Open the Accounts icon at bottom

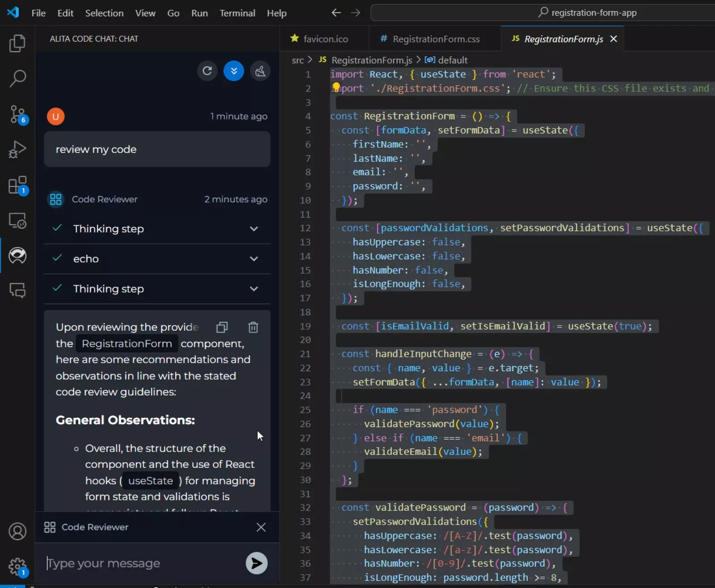click(17, 531)
